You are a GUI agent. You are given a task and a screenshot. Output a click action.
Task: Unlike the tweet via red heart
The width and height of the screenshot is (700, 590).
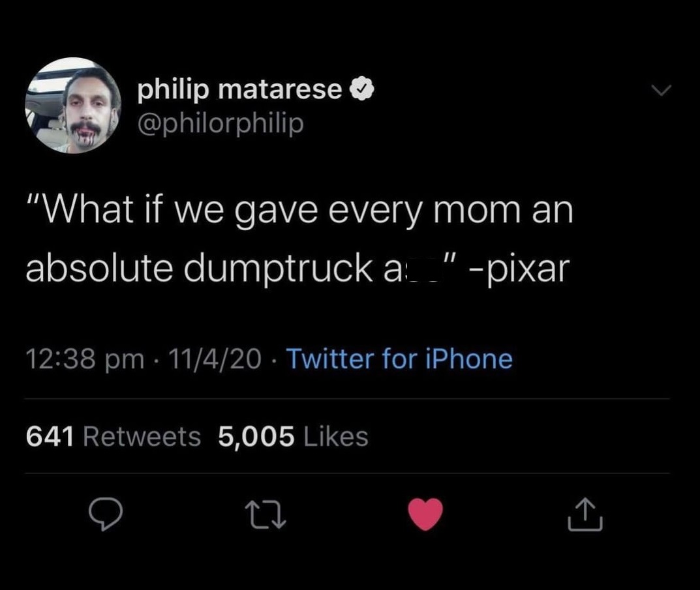(425, 514)
